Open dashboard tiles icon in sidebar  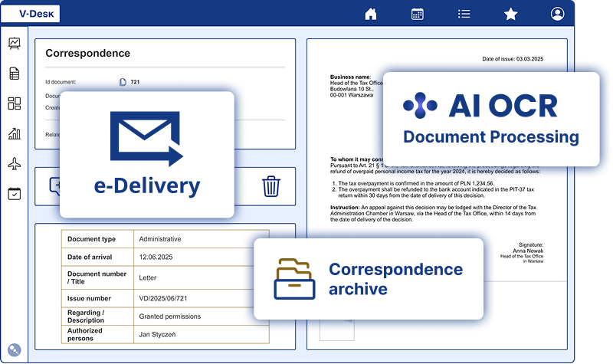15,103
